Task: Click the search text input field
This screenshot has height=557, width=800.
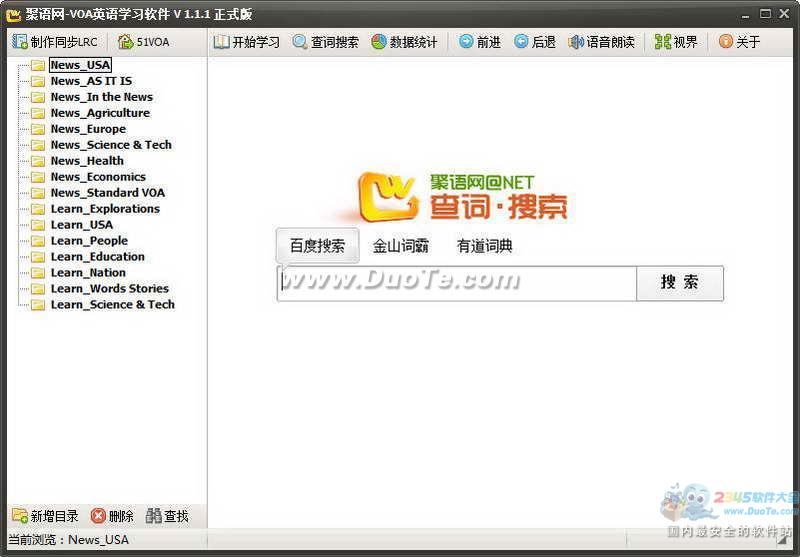Action: coord(457,283)
